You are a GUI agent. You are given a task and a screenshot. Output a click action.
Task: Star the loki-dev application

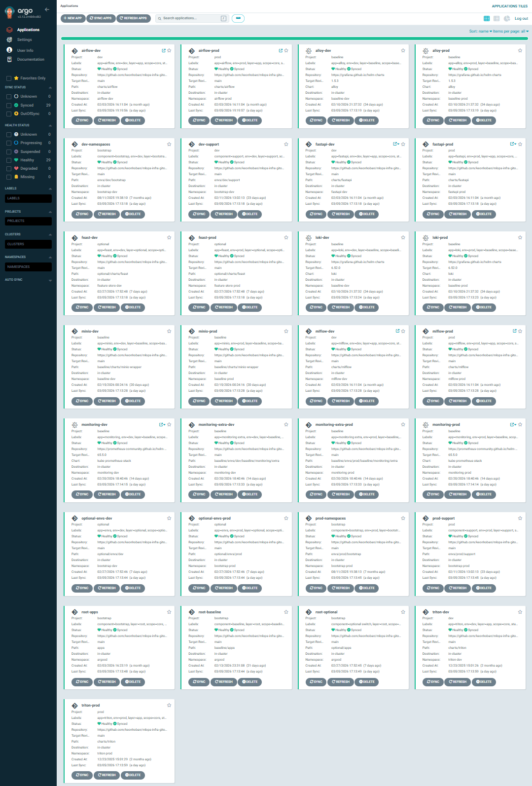coord(403,238)
